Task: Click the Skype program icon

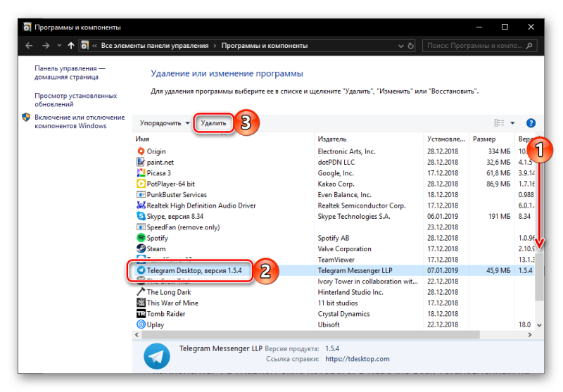Action: [141, 216]
